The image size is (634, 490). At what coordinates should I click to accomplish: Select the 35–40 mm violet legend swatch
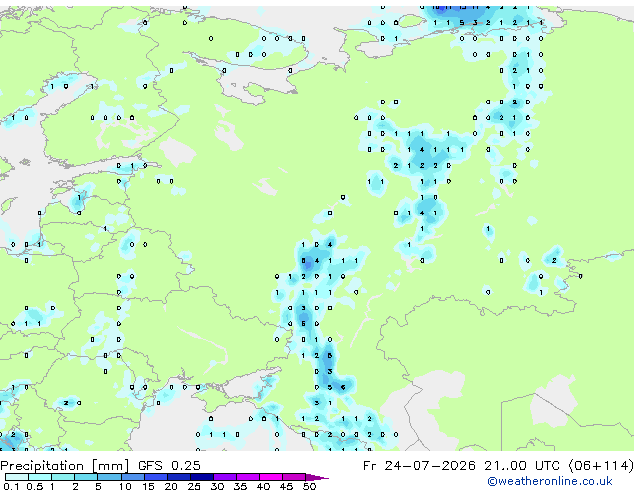click(x=247, y=477)
